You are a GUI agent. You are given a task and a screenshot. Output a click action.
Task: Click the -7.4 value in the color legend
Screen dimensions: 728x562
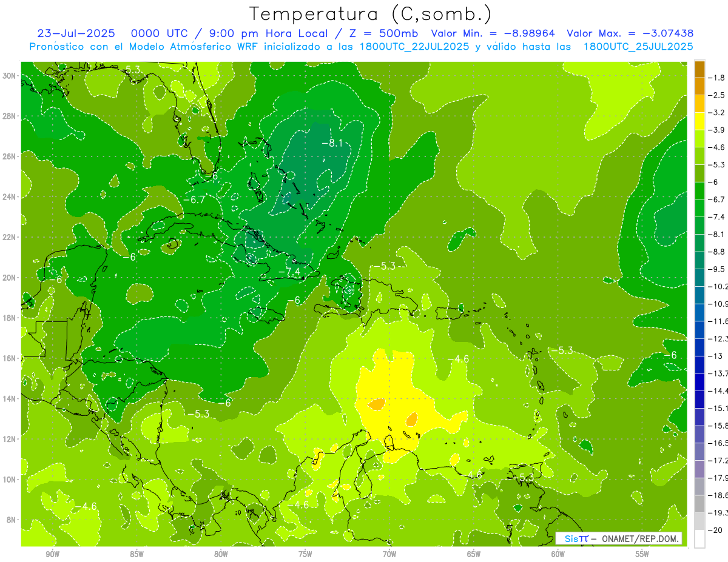pos(717,216)
